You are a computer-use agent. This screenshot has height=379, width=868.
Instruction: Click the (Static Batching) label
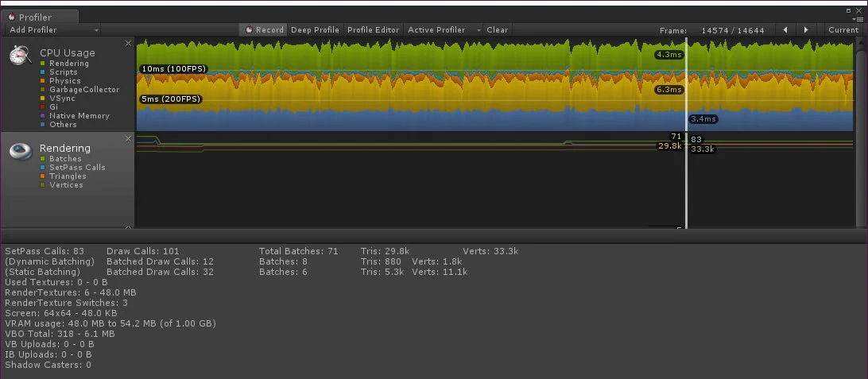(42, 272)
